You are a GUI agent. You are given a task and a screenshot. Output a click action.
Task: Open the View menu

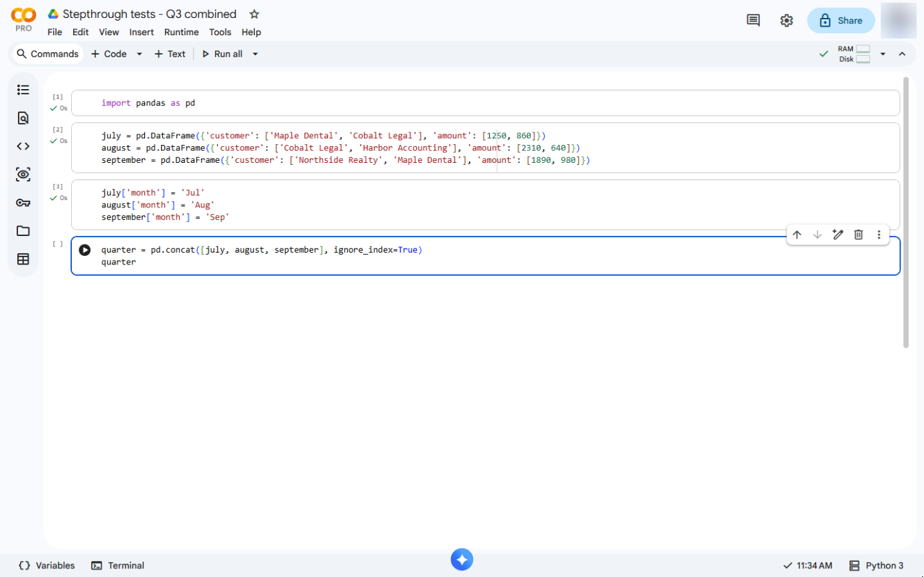(x=109, y=32)
